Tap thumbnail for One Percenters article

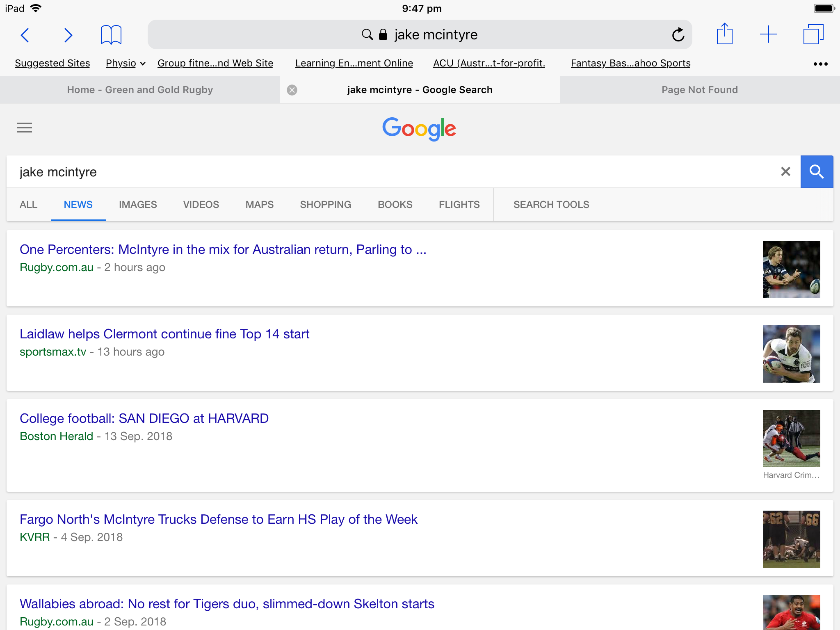click(791, 269)
